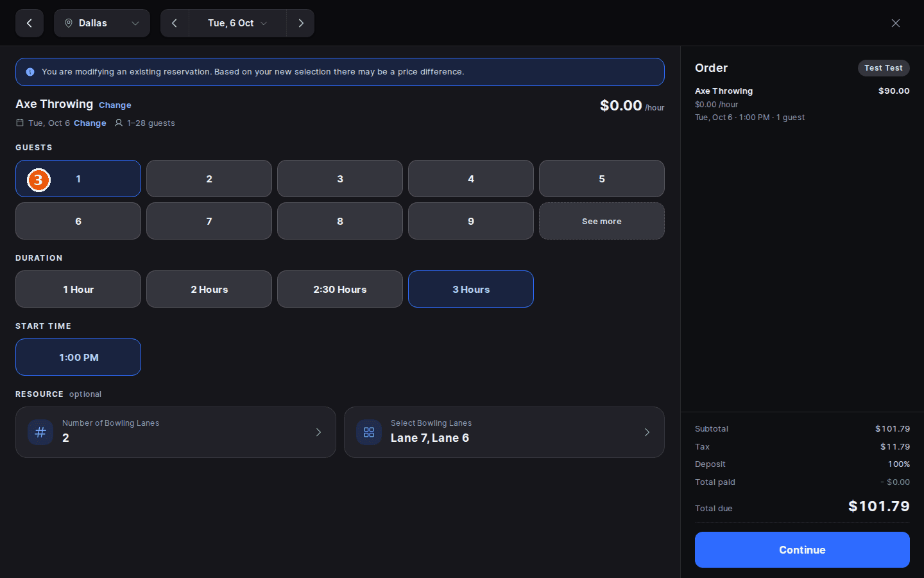This screenshot has height=578, width=924.
Task: Click the hash icon for number of lanes
Action: pos(40,432)
